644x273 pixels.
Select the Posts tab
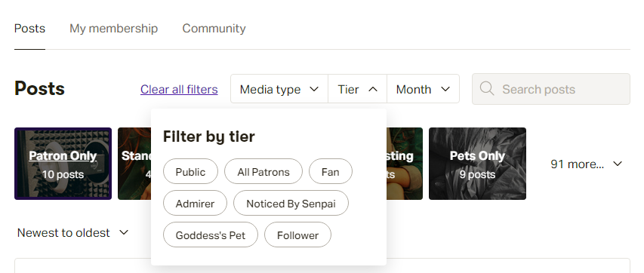[29, 29]
